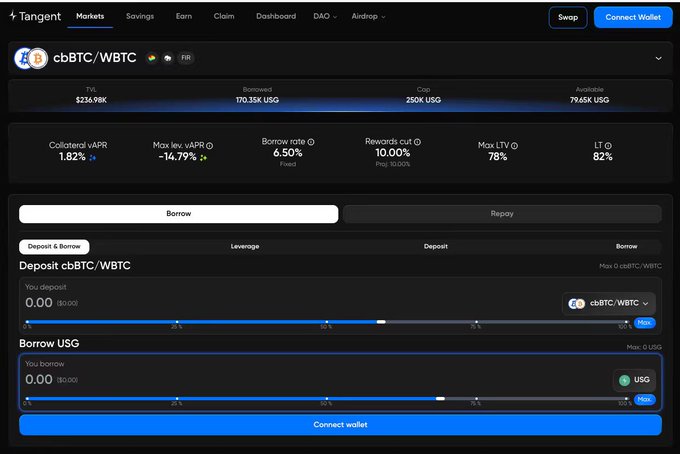Click the LT value 82%
680x454 pixels.
pos(602,157)
